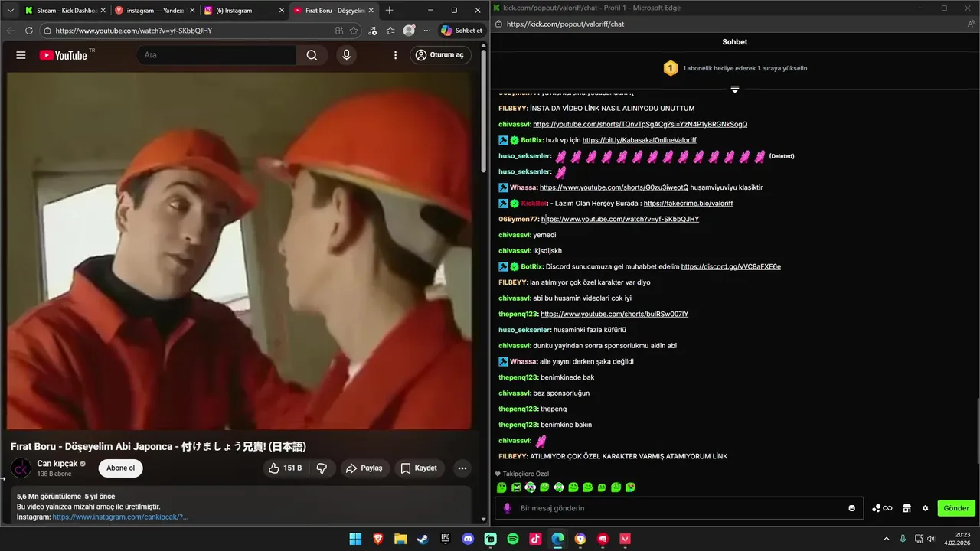
Task: Click YouTube address bar URL
Action: pyautogui.click(x=133, y=31)
